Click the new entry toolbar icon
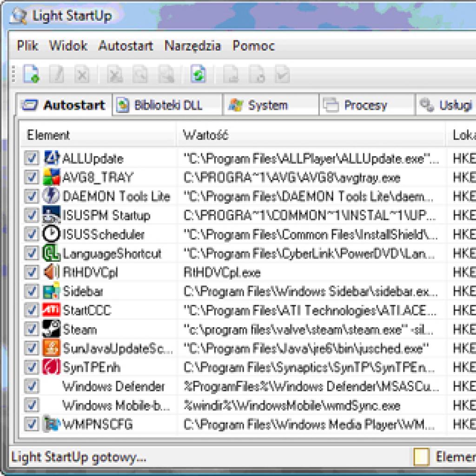The width and height of the screenshot is (476, 476). 31,74
